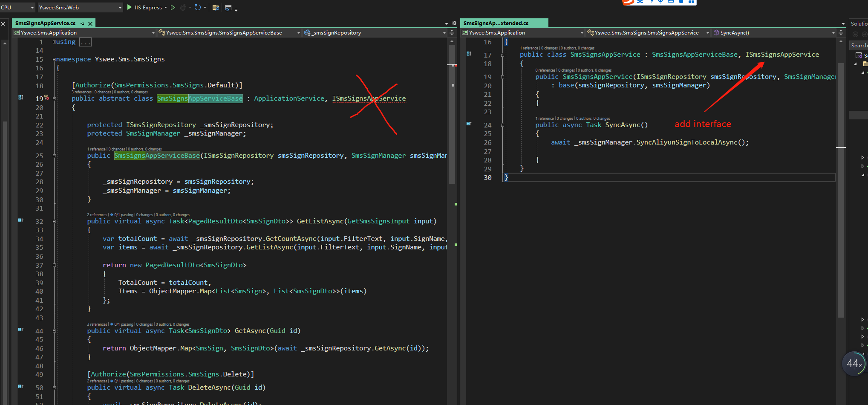The image size is (868, 405).
Task: Open settings gear above left editor
Action: point(454,23)
